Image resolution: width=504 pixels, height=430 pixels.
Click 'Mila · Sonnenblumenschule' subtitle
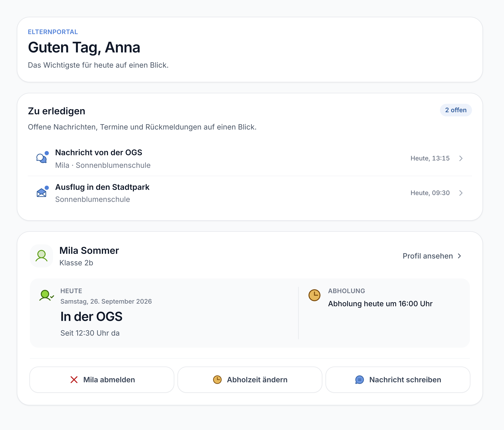103,165
